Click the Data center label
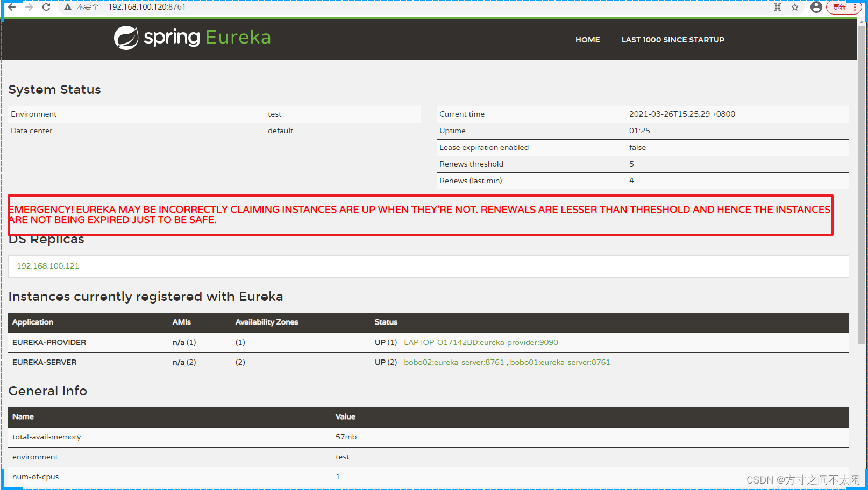 (x=32, y=131)
